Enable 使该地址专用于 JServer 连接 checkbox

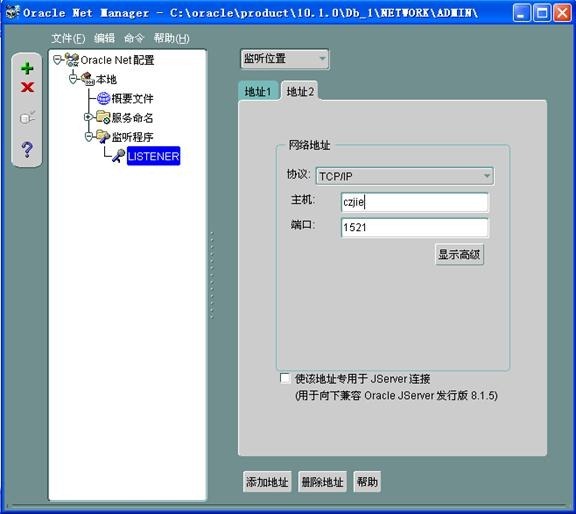point(285,378)
